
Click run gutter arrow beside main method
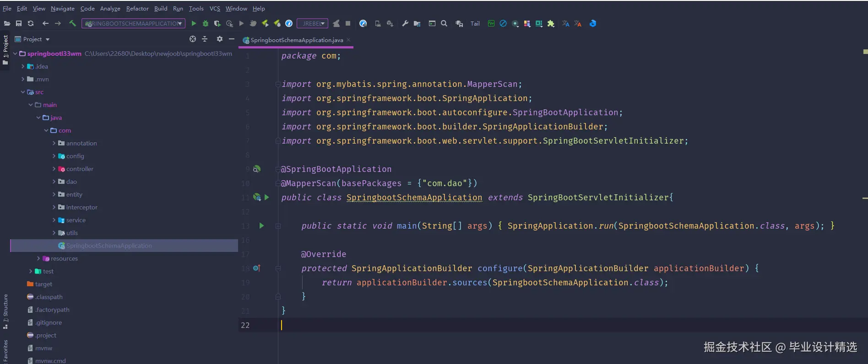(261, 225)
